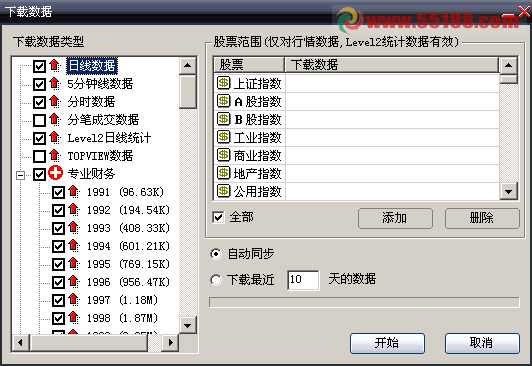Uncheck the 1993 (408.33K) checkbox

point(58,228)
